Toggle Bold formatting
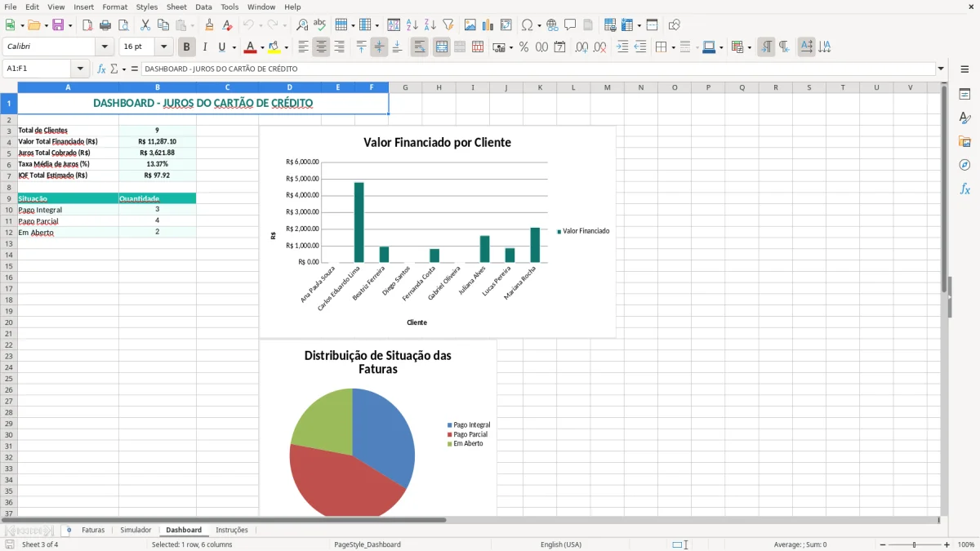980x551 pixels. (x=187, y=47)
